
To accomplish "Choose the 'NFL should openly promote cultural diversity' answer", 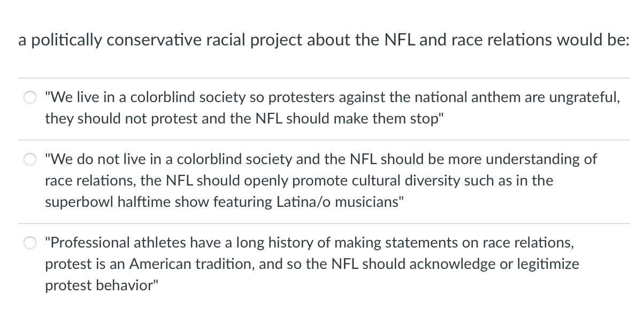I will click(x=321, y=180).
